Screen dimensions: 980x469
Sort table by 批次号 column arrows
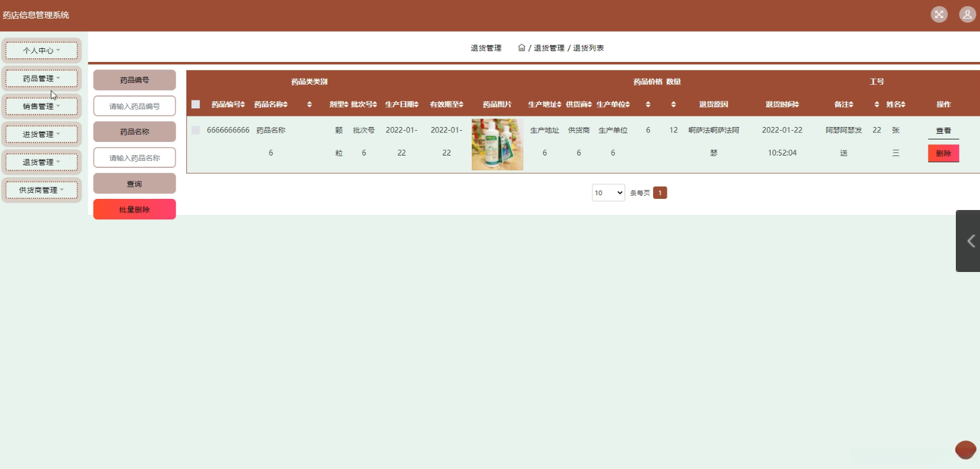click(375, 105)
